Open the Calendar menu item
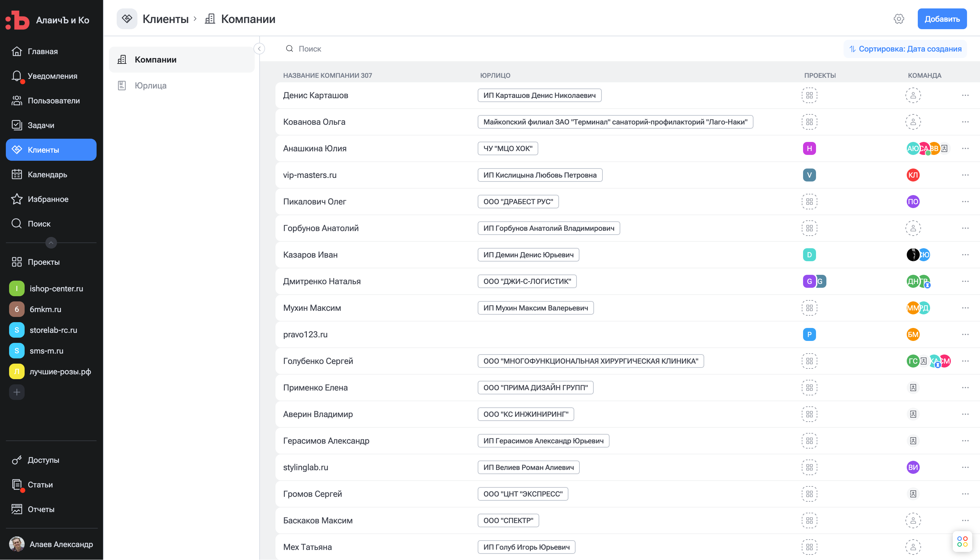The image size is (980, 560). [x=47, y=175]
